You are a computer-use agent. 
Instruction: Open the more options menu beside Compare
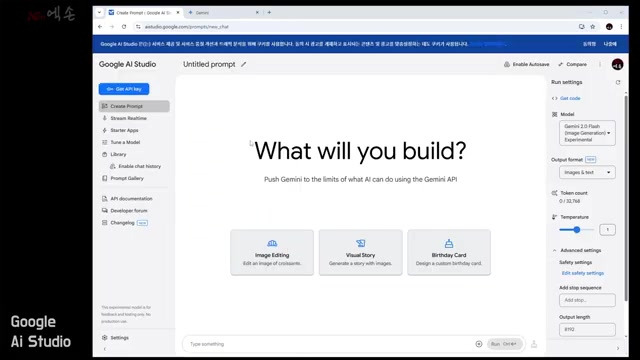tap(600, 64)
